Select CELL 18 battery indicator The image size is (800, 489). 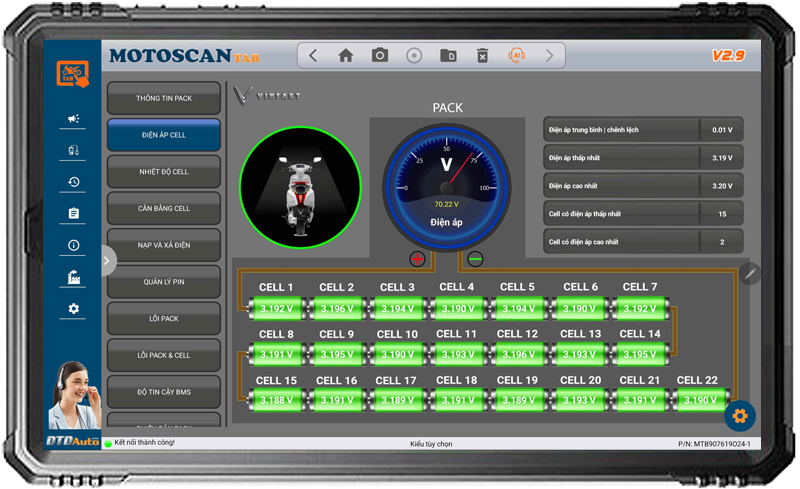458,400
